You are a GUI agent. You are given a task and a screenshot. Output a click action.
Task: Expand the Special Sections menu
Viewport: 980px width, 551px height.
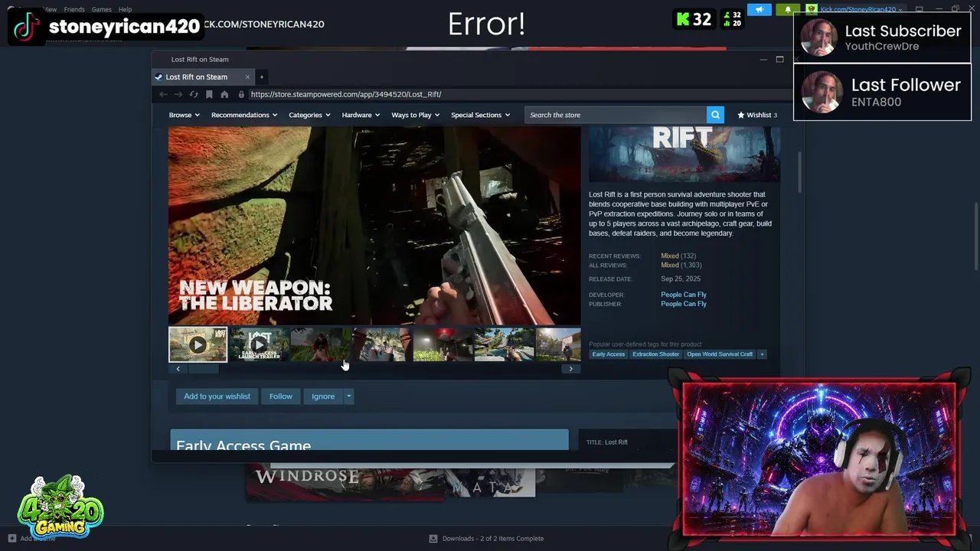(481, 115)
